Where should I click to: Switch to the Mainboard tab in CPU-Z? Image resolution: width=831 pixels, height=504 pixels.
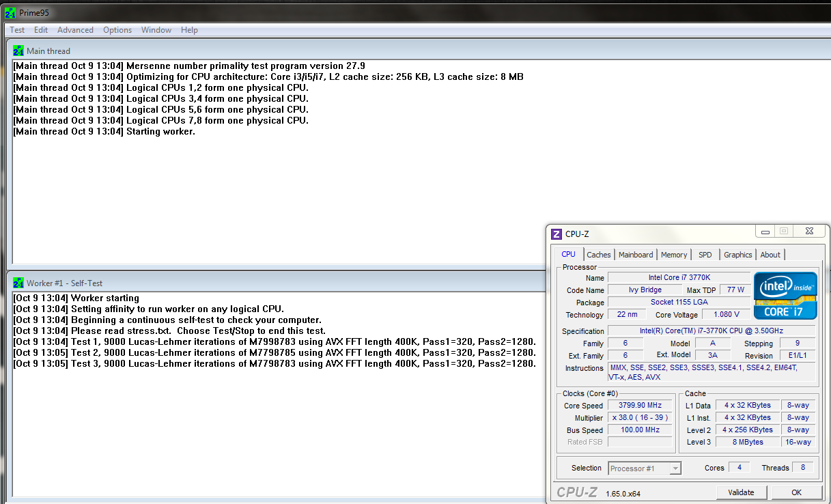coord(636,255)
